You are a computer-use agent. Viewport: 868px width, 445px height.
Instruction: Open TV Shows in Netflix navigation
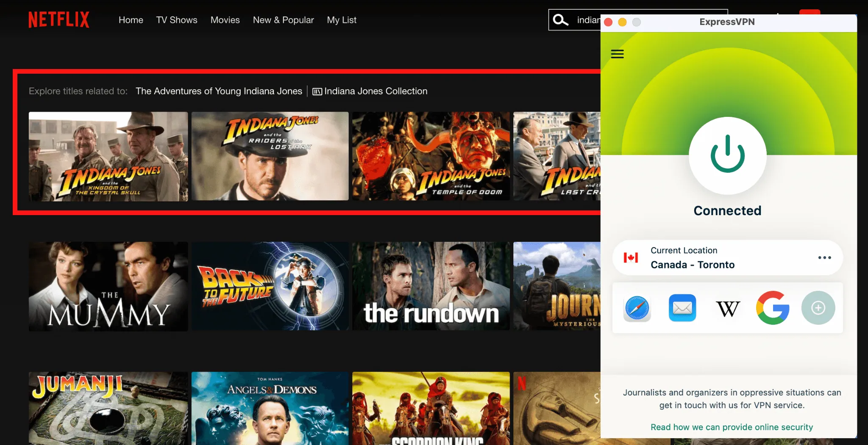tap(177, 20)
